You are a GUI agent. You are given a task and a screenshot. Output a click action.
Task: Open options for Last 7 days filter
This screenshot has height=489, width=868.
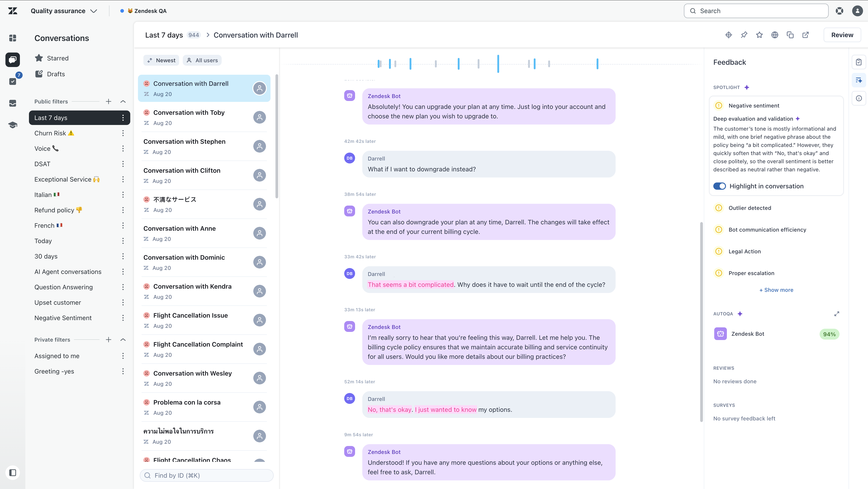[123, 118]
